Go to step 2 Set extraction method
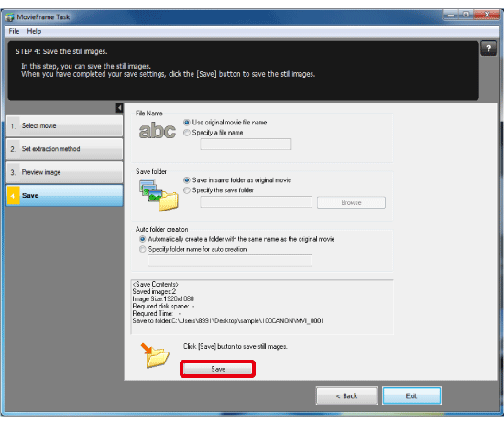Viewport: 504px width, 422px height. (x=64, y=149)
